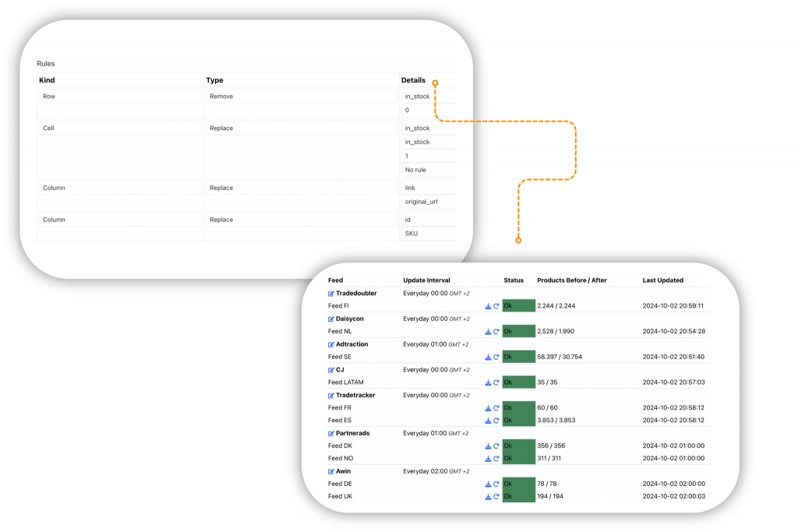
Task: Click the green Ok status for Feed FR
Action: (x=518, y=408)
